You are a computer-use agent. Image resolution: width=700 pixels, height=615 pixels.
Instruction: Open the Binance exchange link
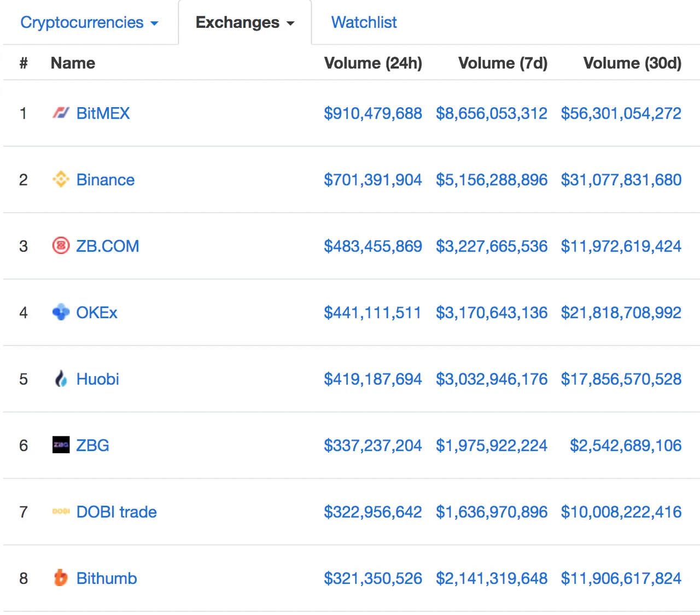tap(105, 179)
